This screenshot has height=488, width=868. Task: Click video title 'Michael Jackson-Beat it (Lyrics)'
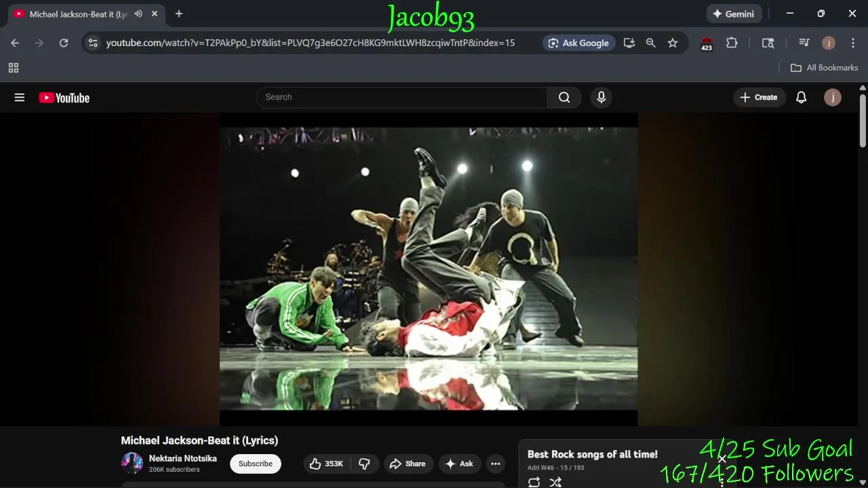click(199, 441)
